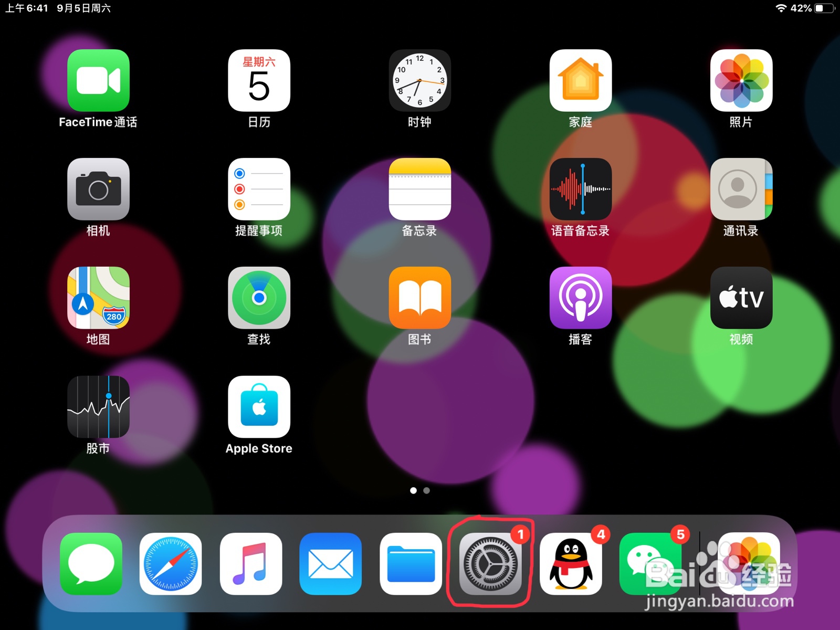Viewport: 840px width, 630px height.
Task: Open the 照片 Photos app
Action: coord(741,80)
